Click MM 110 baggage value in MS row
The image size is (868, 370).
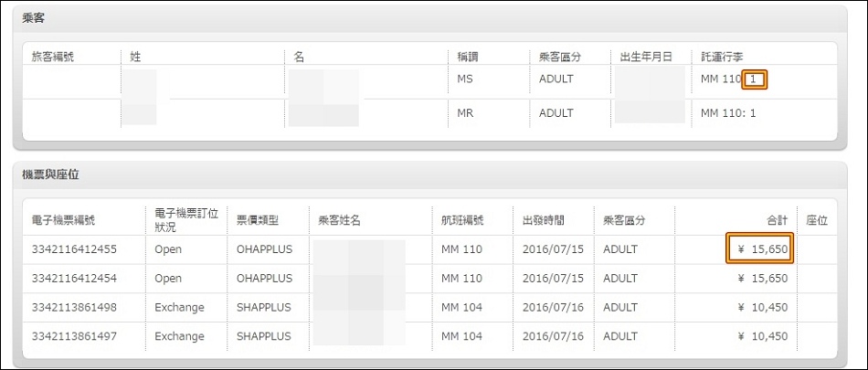point(728,79)
